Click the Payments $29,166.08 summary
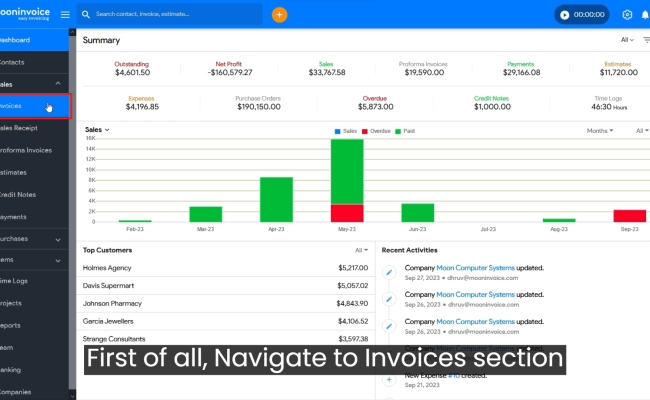Screen dimensions: 650x400 (521, 69)
